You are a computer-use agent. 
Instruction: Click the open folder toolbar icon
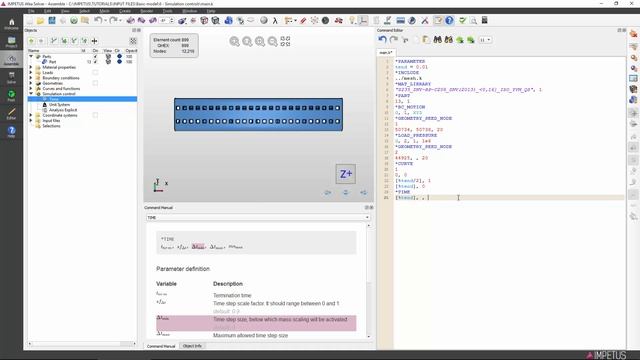tap(40, 20)
